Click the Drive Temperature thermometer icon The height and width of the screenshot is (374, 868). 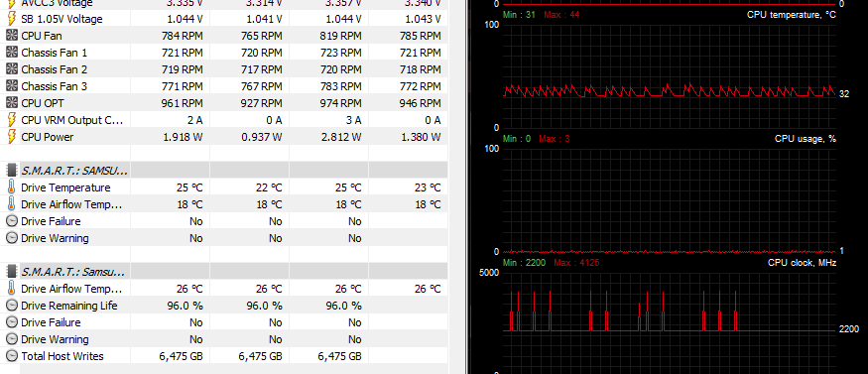(11, 187)
